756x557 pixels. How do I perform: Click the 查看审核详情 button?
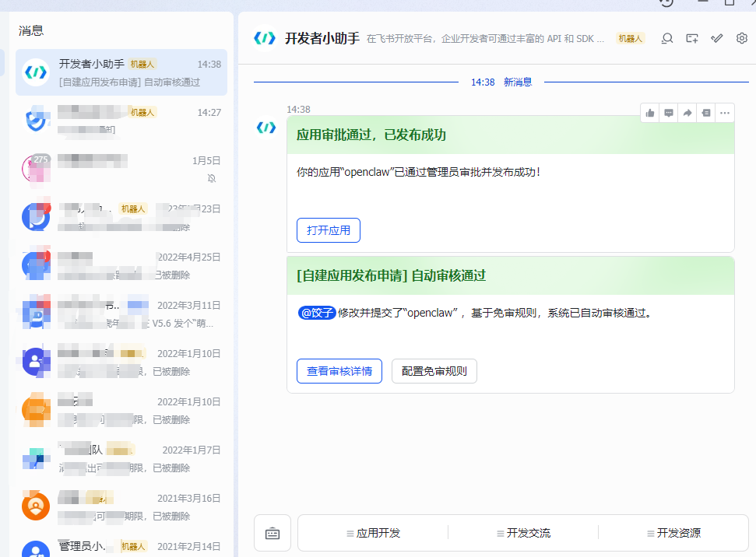click(339, 371)
